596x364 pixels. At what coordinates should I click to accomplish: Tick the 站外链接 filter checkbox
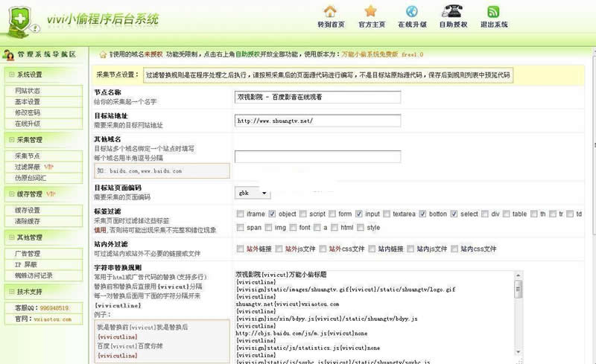click(x=240, y=249)
